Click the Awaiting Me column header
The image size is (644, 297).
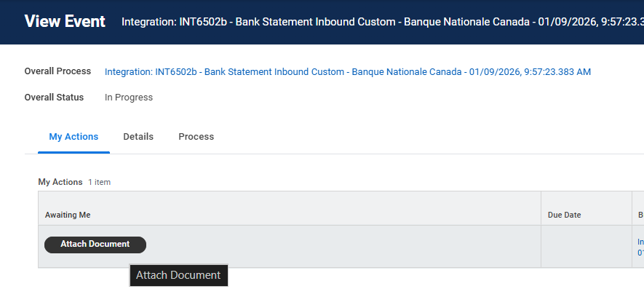(x=68, y=215)
